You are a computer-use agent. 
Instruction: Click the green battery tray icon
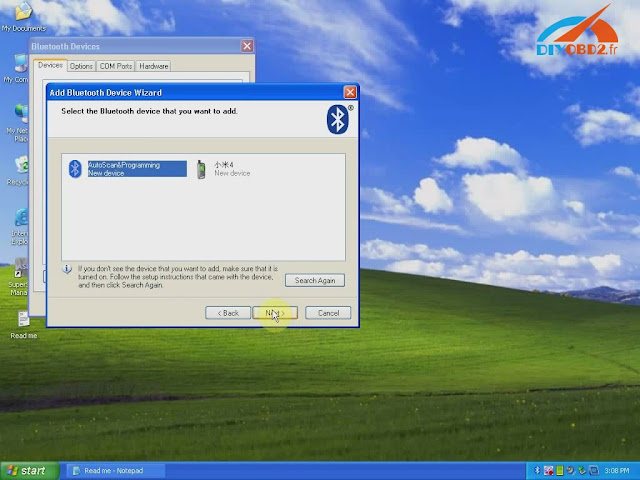point(560,471)
